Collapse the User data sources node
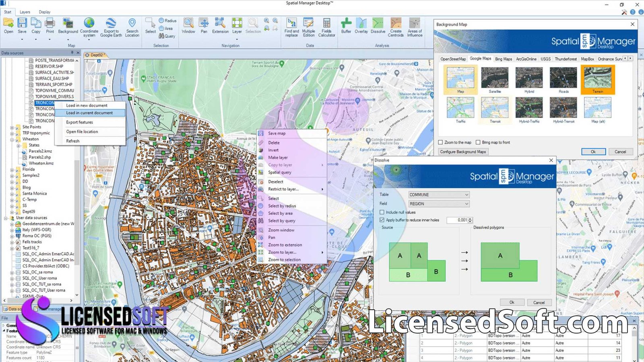 6,218
